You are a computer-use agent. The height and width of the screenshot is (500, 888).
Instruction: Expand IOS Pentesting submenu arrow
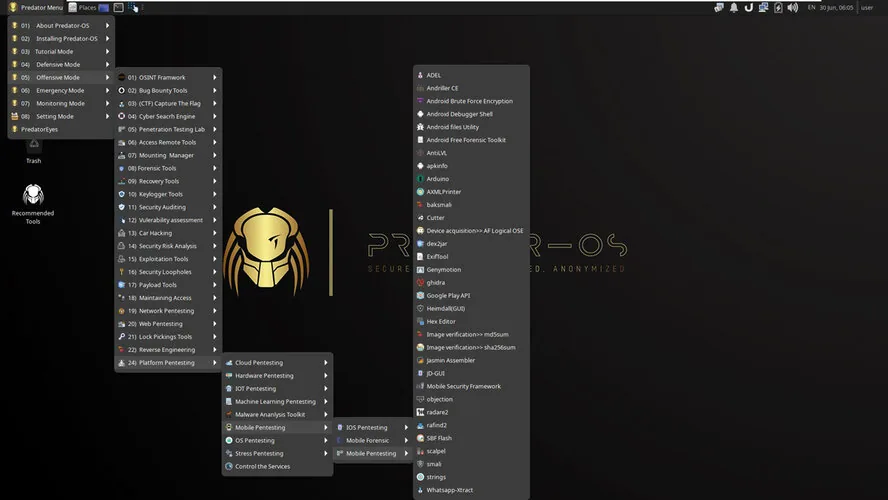[406, 428]
